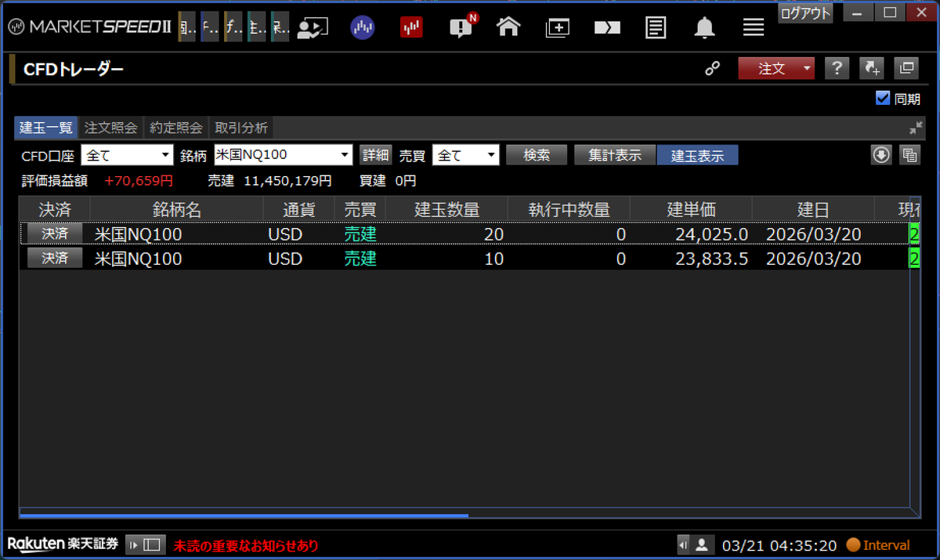
Task: Open the gold-striped workspace tab labeled italic f..
Action: pyautogui.click(x=233, y=27)
